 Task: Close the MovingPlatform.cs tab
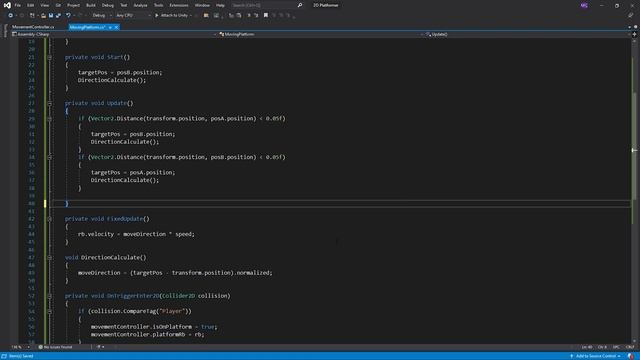click(116, 27)
